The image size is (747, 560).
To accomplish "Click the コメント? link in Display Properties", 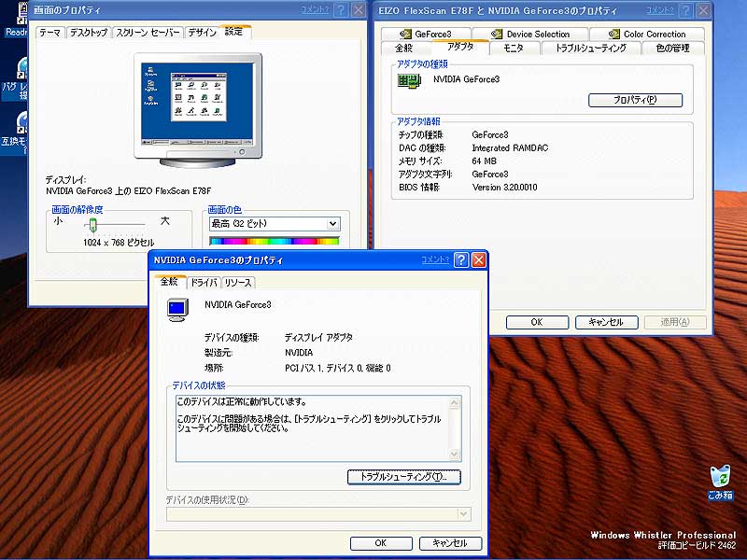I will (x=316, y=9).
